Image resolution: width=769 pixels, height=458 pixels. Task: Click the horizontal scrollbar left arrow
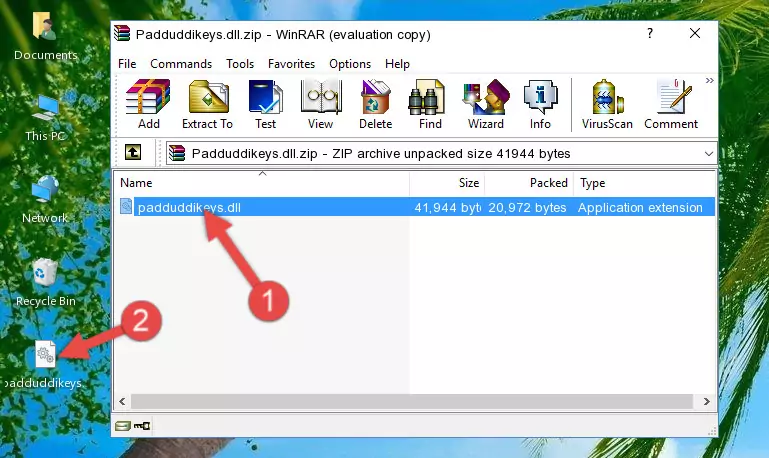pyautogui.click(x=123, y=402)
